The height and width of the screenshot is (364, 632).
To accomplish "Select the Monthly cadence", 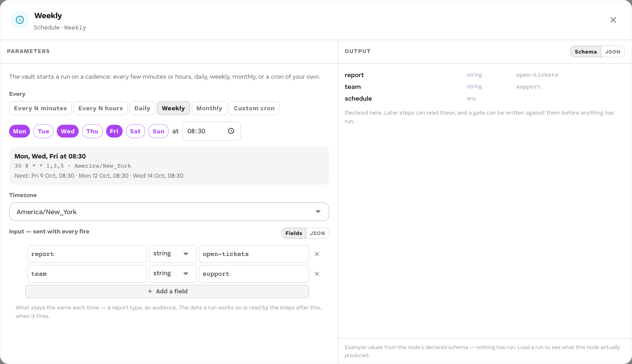I will click(x=209, y=108).
